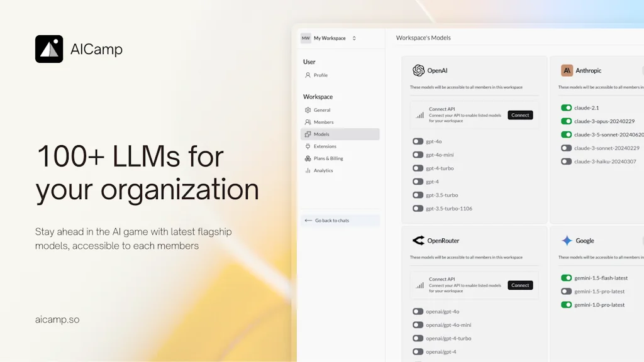Toggle the openai/gpt-4o-mini switch
The height and width of the screenshot is (362, 644).
[418, 325]
